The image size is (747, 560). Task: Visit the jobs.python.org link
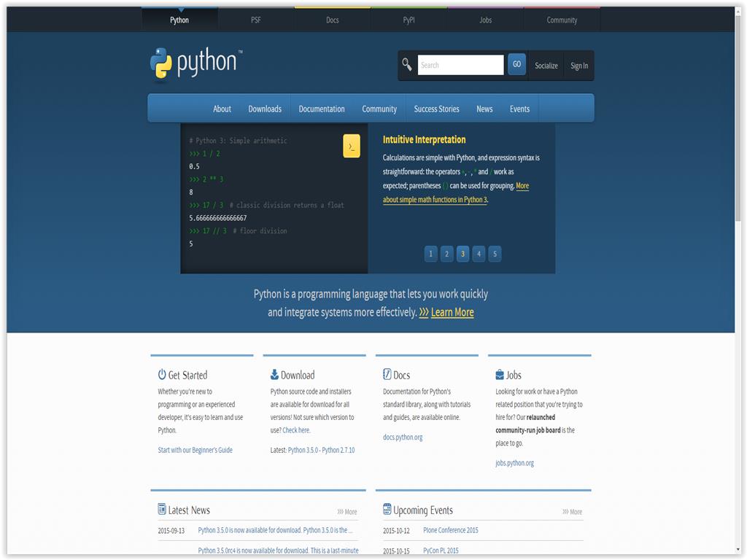(x=514, y=463)
